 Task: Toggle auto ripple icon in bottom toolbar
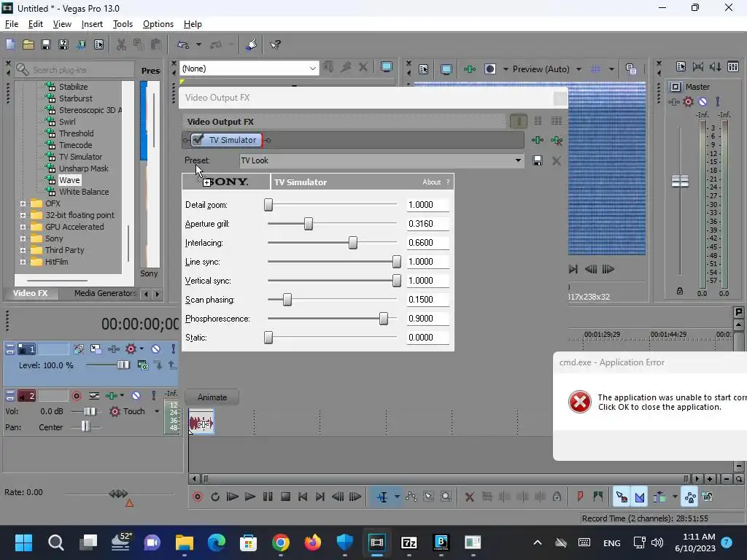[659, 497]
